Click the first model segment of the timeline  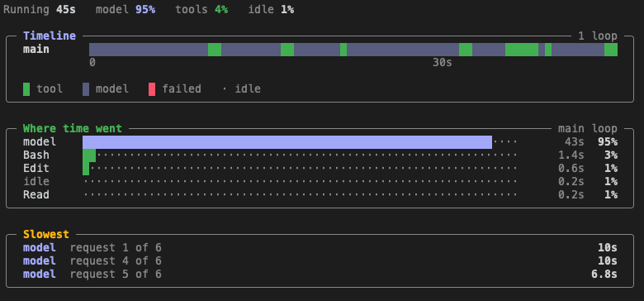pos(149,50)
